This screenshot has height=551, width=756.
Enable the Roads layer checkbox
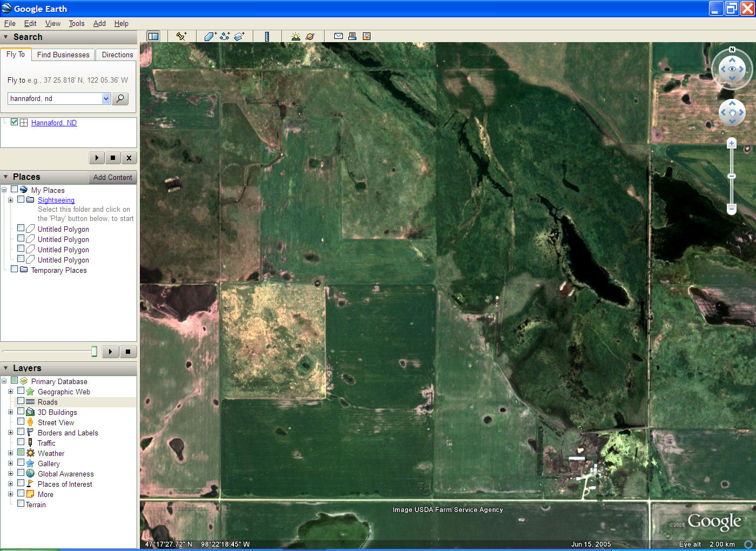[21, 401]
